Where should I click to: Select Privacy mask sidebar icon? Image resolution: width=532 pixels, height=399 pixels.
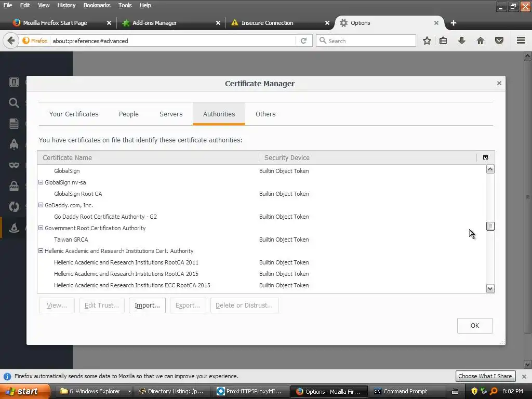(14, 165)
